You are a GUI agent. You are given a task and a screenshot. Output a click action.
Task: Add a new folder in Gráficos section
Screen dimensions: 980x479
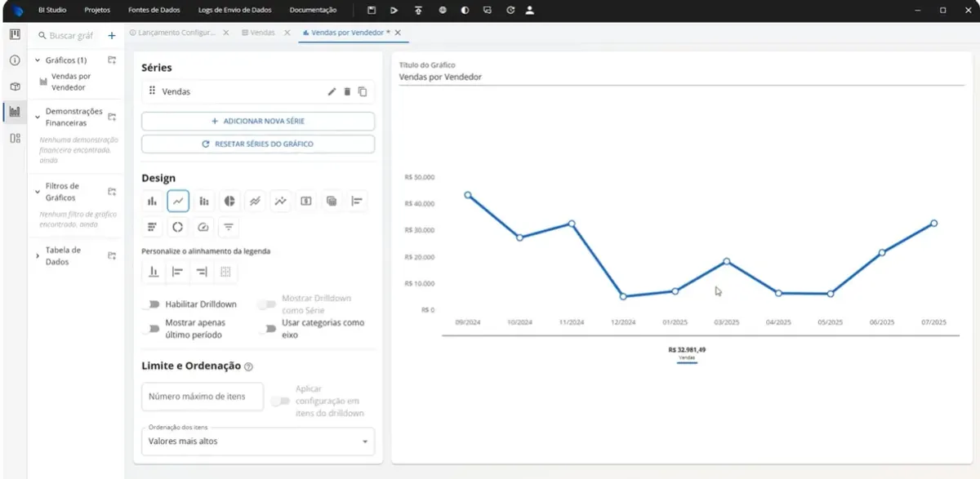click(x=112, y=60)
